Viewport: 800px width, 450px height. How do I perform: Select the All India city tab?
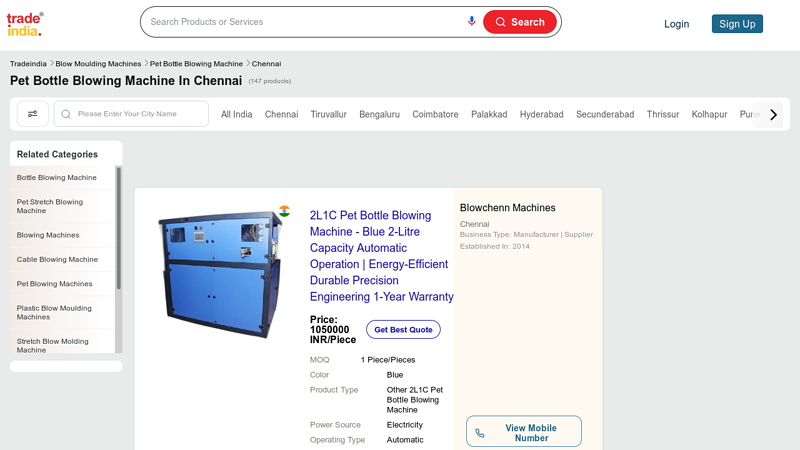pos(236,114)
